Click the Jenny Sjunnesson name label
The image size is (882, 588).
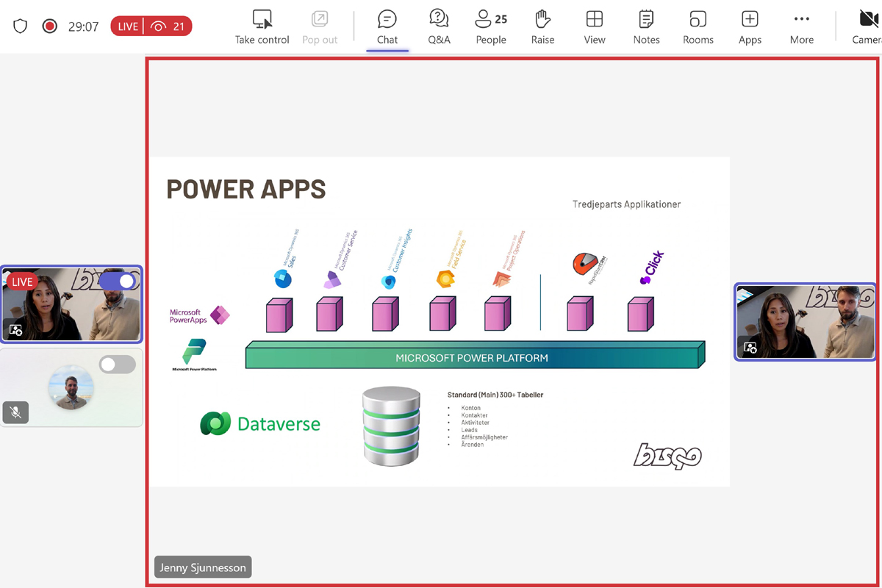point(203,567)
